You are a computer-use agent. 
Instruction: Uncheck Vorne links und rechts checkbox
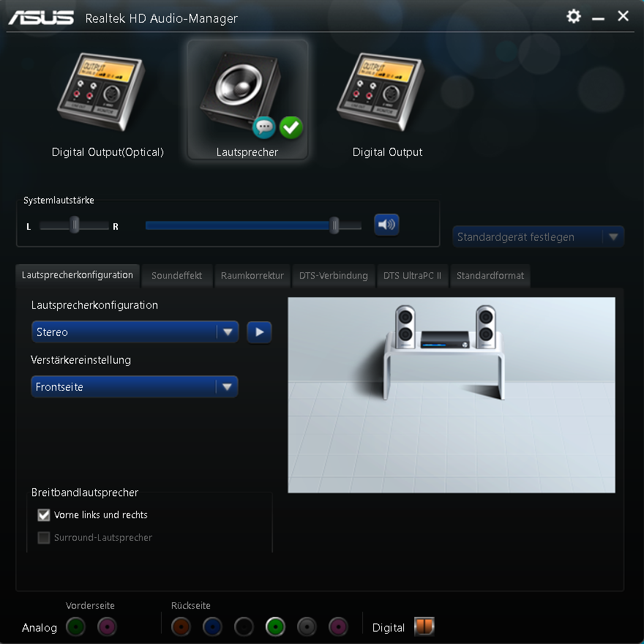(43, 514)
